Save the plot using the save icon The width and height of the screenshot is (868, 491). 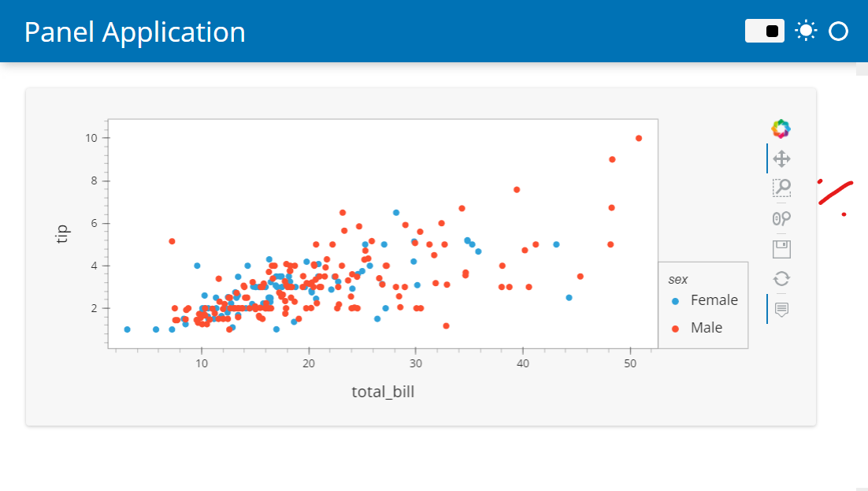pos(781,248)
